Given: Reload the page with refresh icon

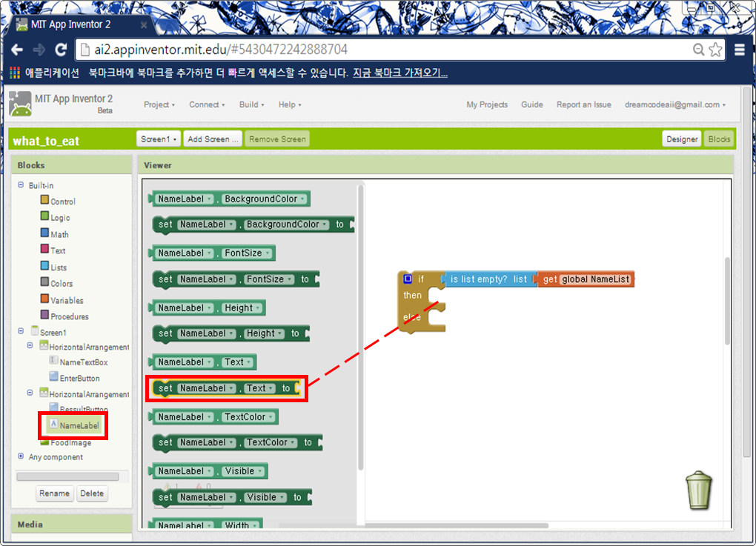Looking at the screenshot, I should (61, 50).
